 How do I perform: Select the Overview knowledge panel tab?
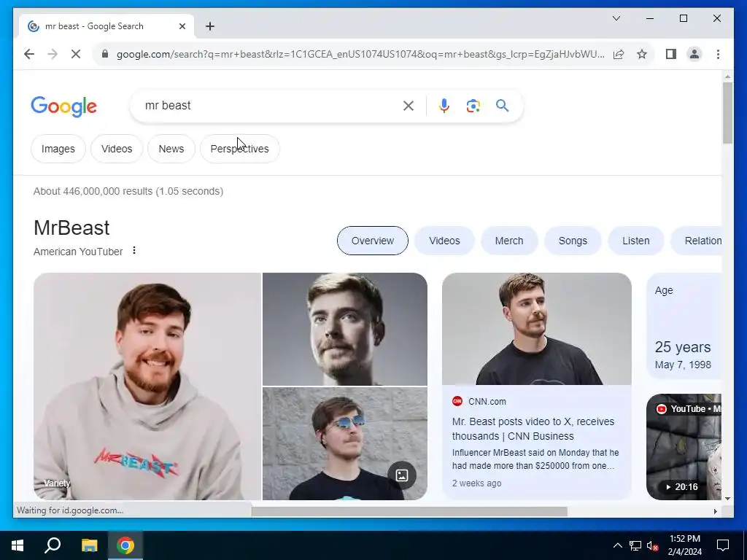click(373, 241)
